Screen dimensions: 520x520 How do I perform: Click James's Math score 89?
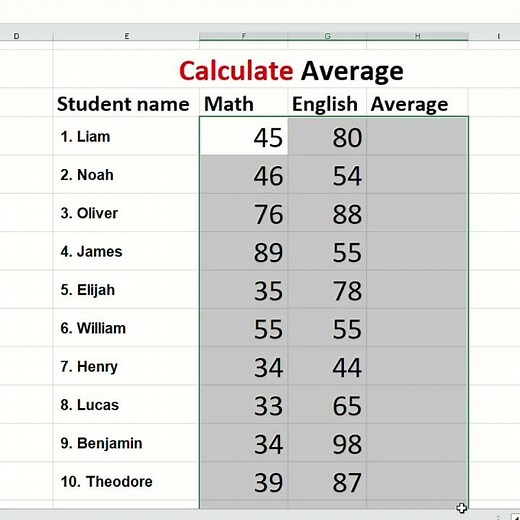(244, 251)
